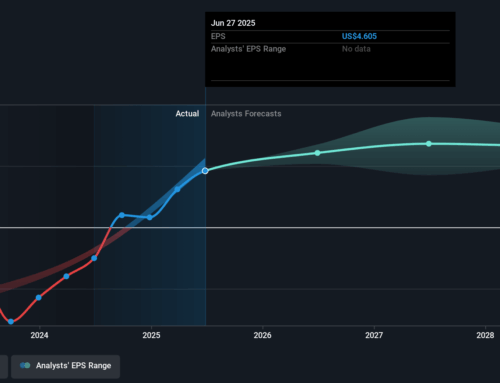Click the Analysts Forecasts label
The height and width of the screenshot is (383, 500).
(246, 114)
